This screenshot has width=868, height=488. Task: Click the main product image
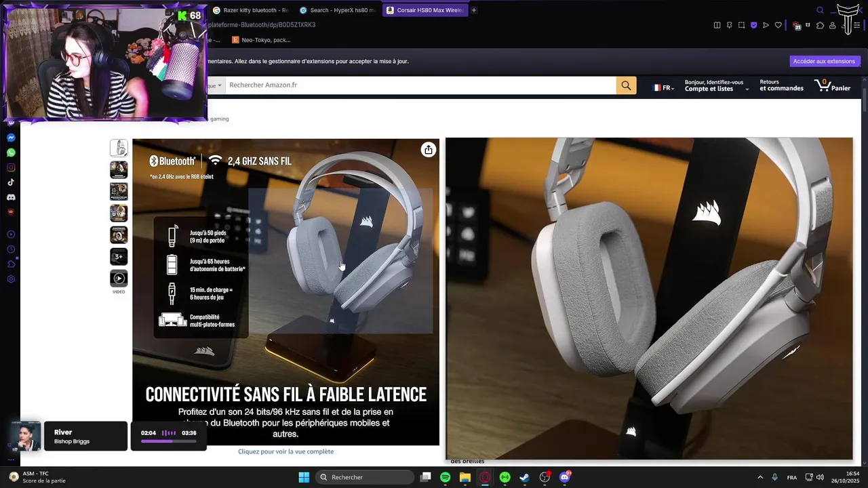[x=285, y=291]
